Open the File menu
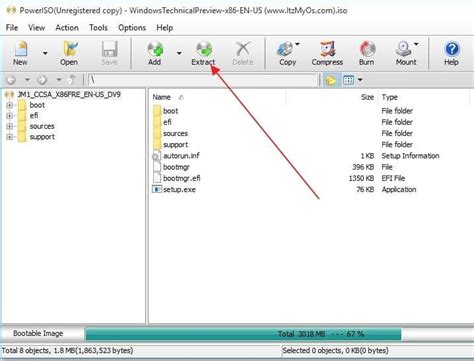 point(12,28)
